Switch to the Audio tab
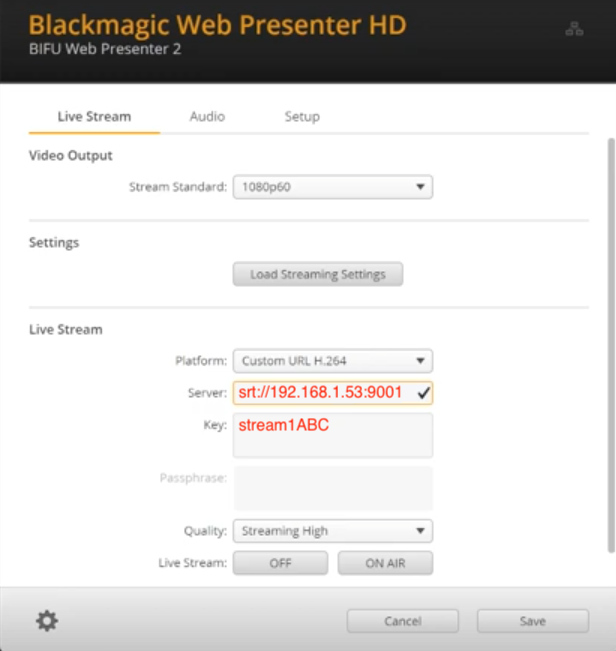616x651 pixels. [x=207, y=117]
